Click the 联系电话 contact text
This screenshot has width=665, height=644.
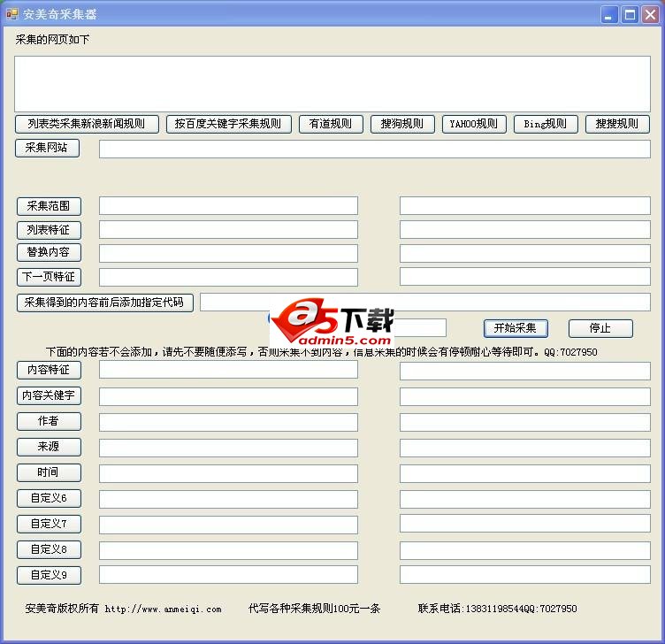[498, 609]
